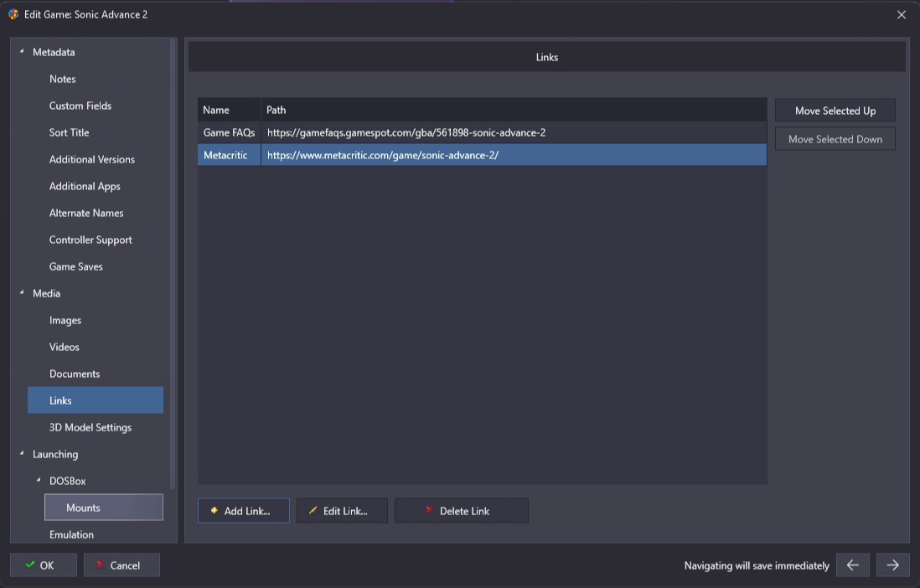920x588 pixels.
Task: Open Documents under Media
Action: [75, 374]
